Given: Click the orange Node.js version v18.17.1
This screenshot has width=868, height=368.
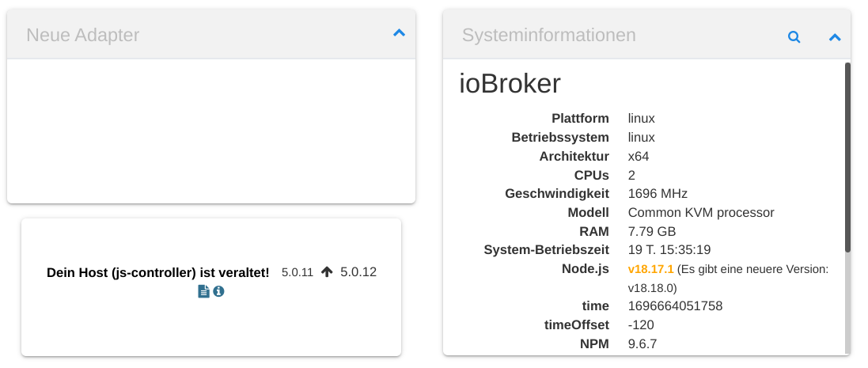Looking at the screenshot, I should point(650,269).
